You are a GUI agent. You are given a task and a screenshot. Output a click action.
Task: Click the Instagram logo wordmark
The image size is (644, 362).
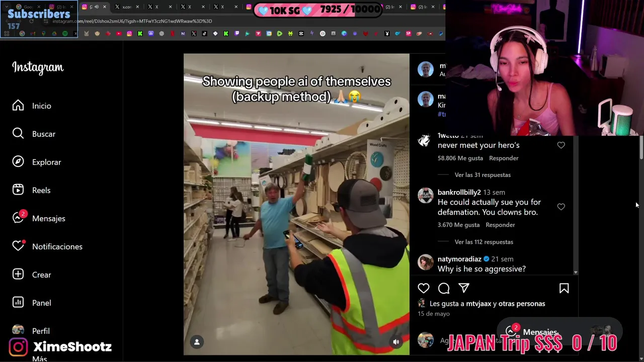(x=38, y=67)
